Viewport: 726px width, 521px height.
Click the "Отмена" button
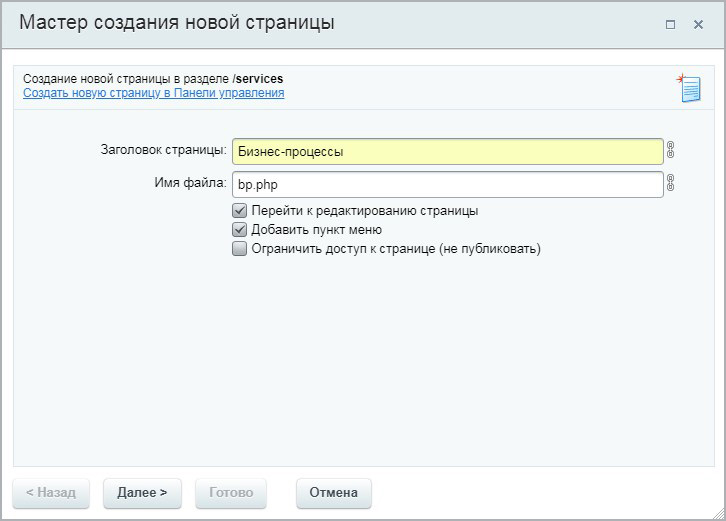[x=333, y=493]
